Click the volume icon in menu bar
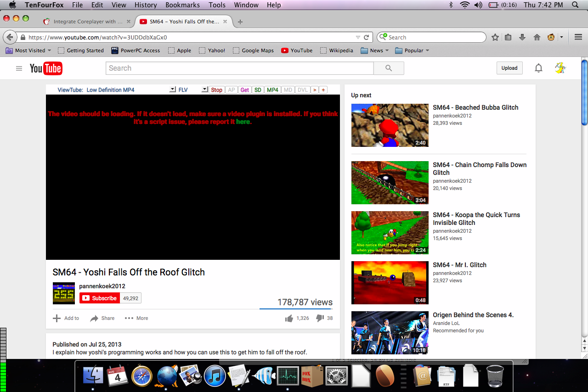588x392 pixels. pyautogui.click(x=478, y=5)
